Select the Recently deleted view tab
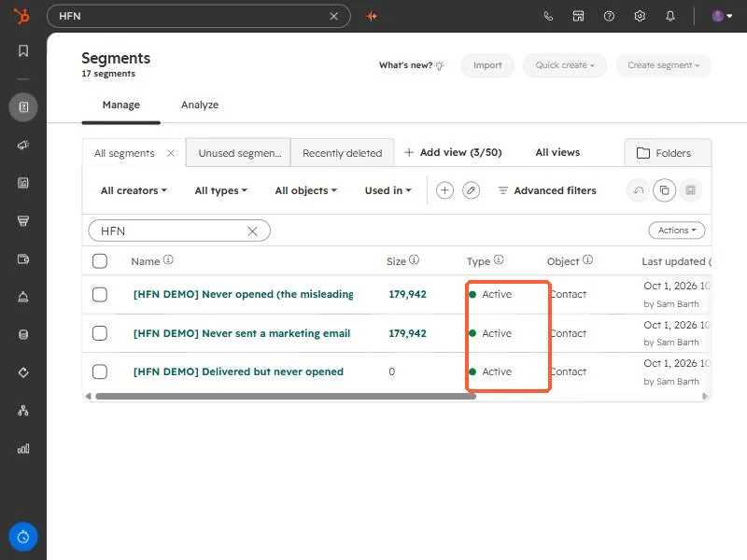The image size is (747, 560). (x=342, y=153)
